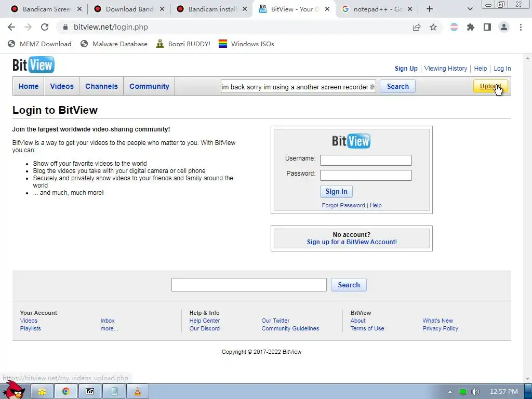The image size is (532, 399).
Task: Show hidden tray icons arrow
Action: (450, 392)
